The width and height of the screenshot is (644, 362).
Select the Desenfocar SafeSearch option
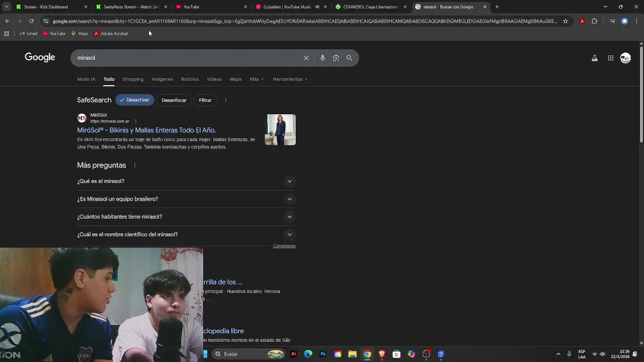click(x=174, y=100)
